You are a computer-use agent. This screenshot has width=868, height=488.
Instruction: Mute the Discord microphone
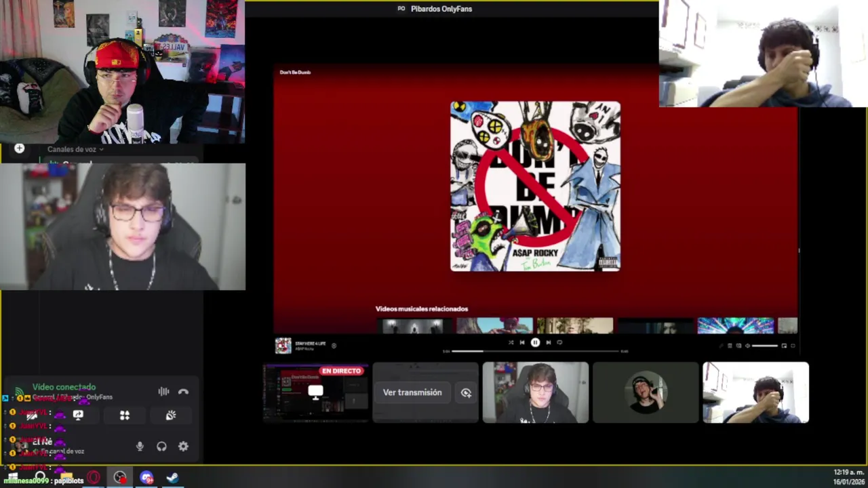pyautogui.click(x=140, y=446)
